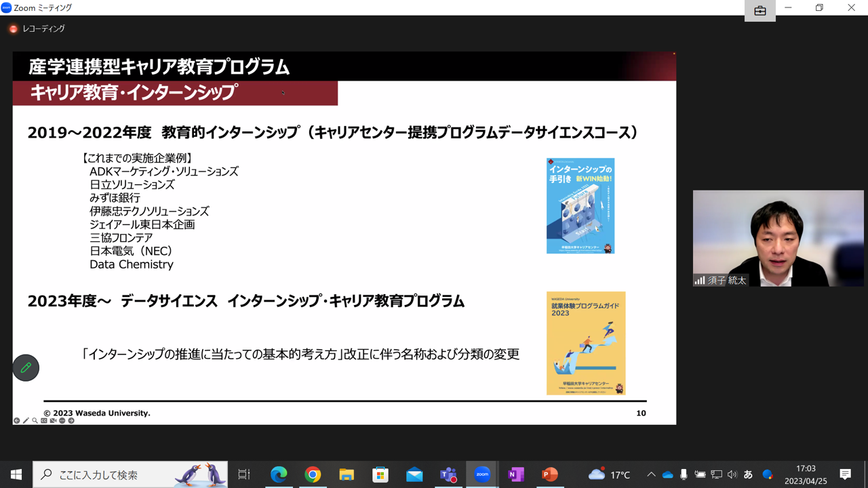This screenshot has width=868, height=488.
Task: Launch Microsoft Edge from the taskbar
Action: click(x=279, y=474)
